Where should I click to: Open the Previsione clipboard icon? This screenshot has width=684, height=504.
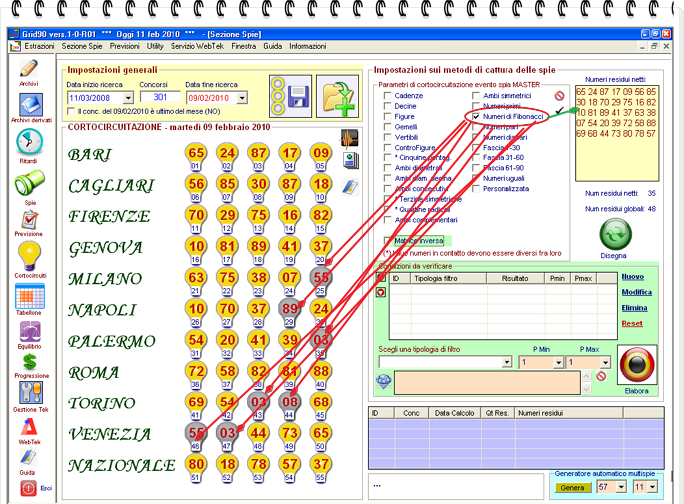[30, 220]
